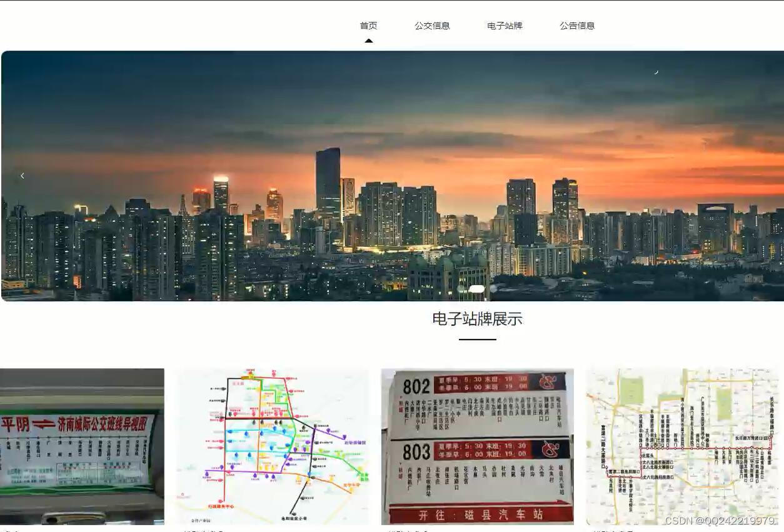Click the active carousel indicator dot
784x532 pixels.
pos(478,288)
